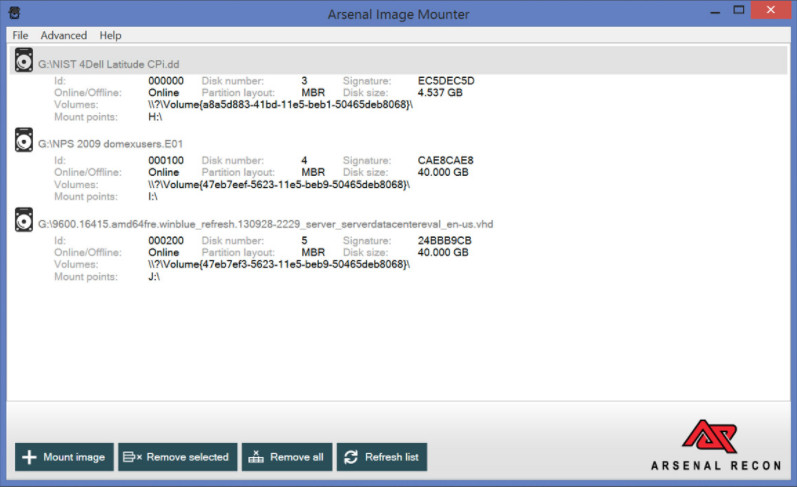797x487 pixels.
Task: Click disk number 4 value
Action: [x=304, y=160]
